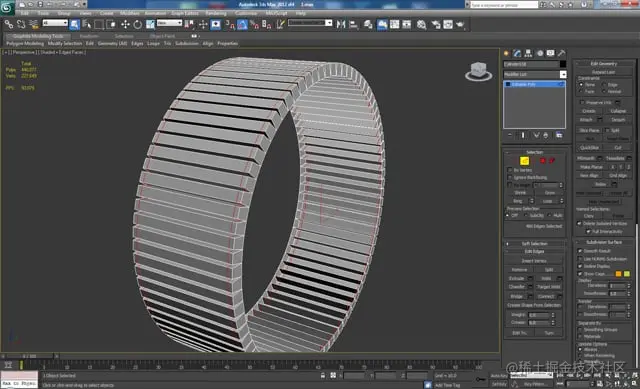The width and height of the screenshot is (640, 389).
Task: Click the Render Production teapot icon
Action: click(x=460, y=24)
